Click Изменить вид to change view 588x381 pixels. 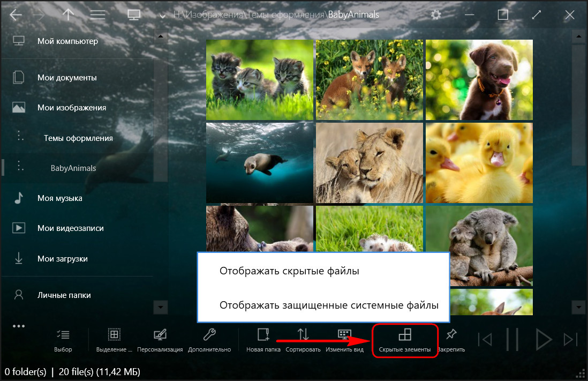click(344, 341)
